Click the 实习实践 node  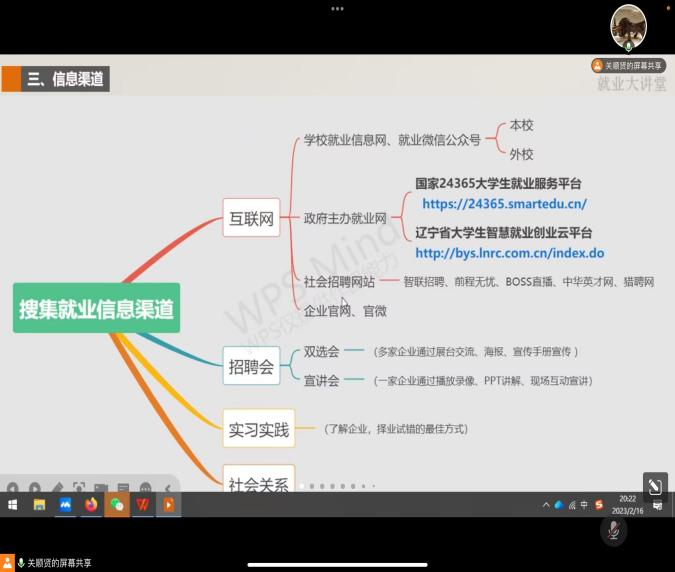click(x=258, y=430)
